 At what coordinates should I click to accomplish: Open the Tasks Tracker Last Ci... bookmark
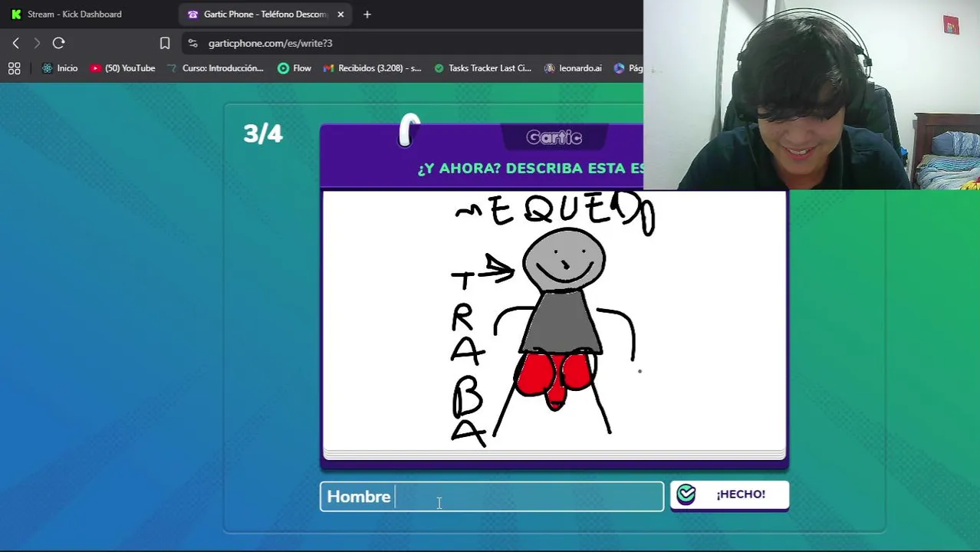[x=482, y=68]
